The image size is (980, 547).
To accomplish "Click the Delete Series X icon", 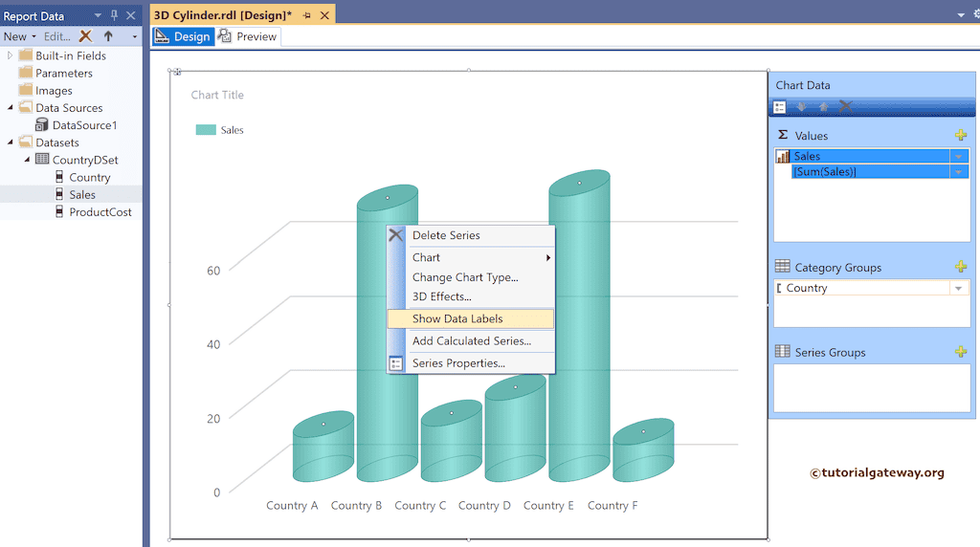I will [x=395, y=235].
